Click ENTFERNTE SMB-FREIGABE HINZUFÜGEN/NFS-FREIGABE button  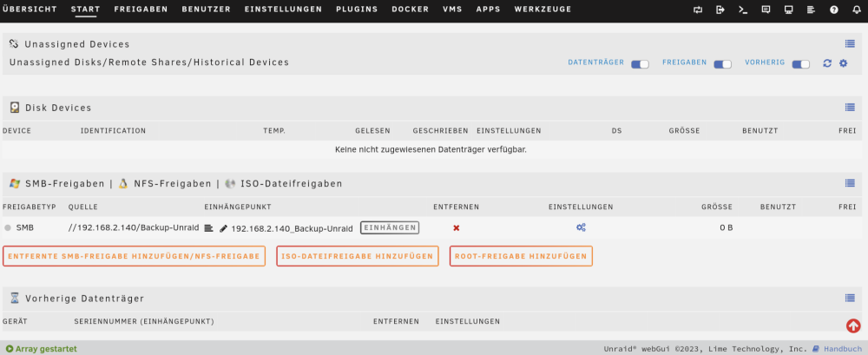click(x=134, y=256)
